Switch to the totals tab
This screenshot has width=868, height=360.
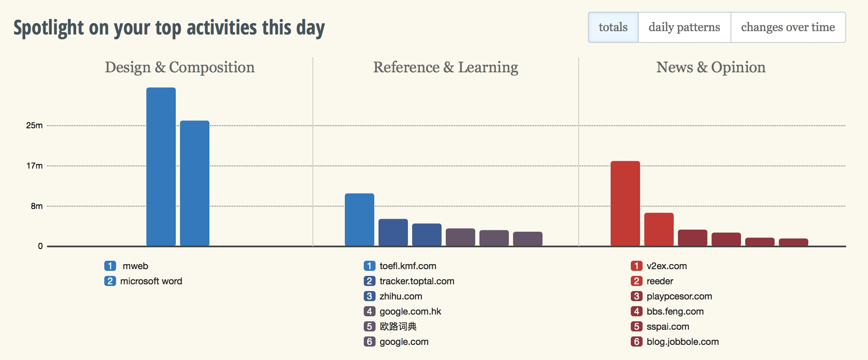tap(613, 27)
